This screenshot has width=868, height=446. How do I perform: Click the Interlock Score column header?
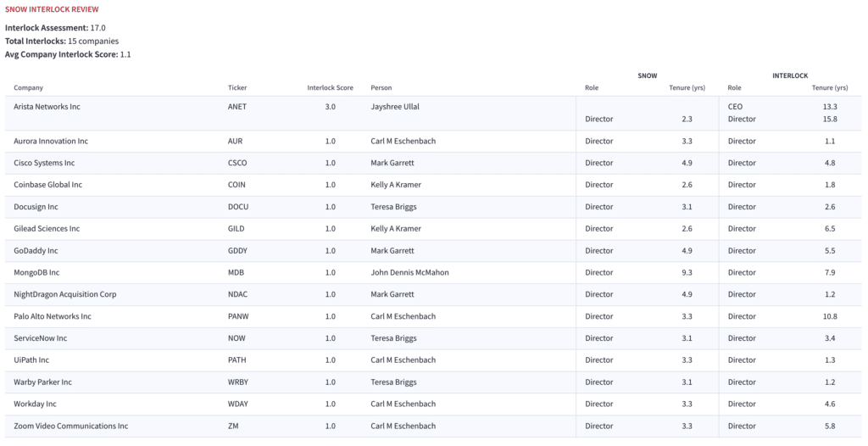(330, 87)
